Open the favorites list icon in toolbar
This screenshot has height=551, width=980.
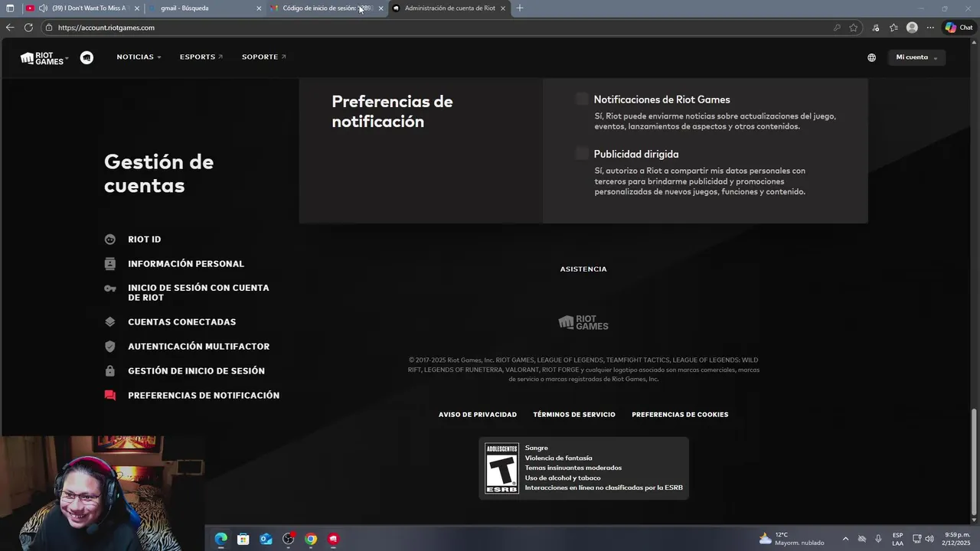coord(893,28)
